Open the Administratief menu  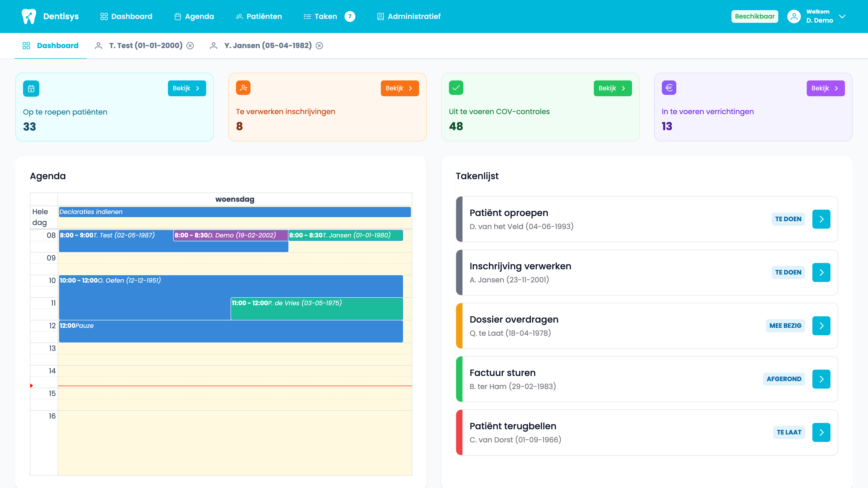pyautogui.click(x=408, y=16)
